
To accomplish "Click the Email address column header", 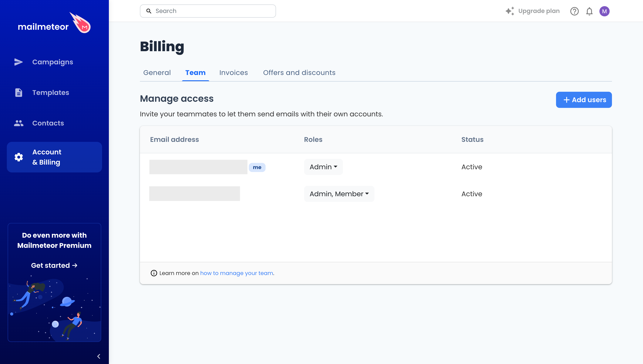I will click(174, 140).
